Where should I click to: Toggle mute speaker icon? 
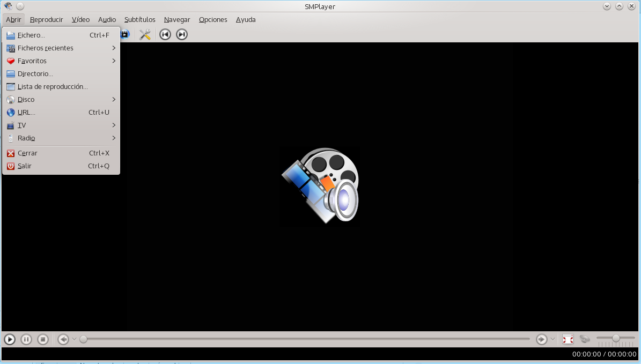[585, 339]
